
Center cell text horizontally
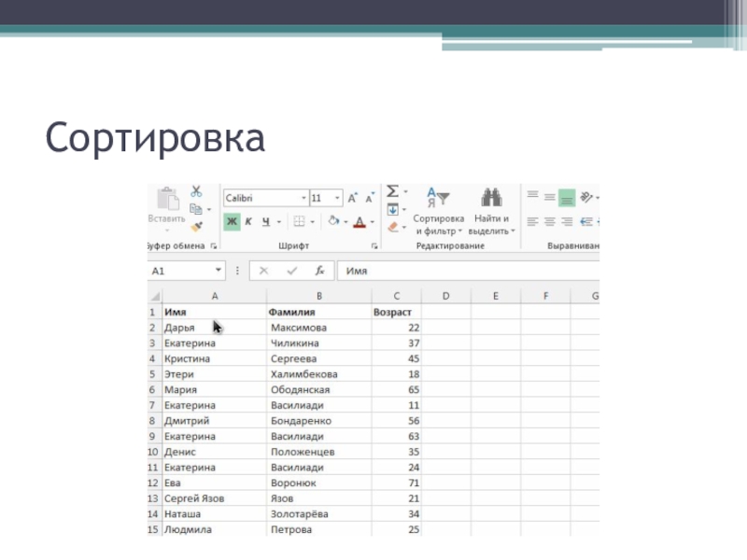pyautogui.click(x=550, y=221)
